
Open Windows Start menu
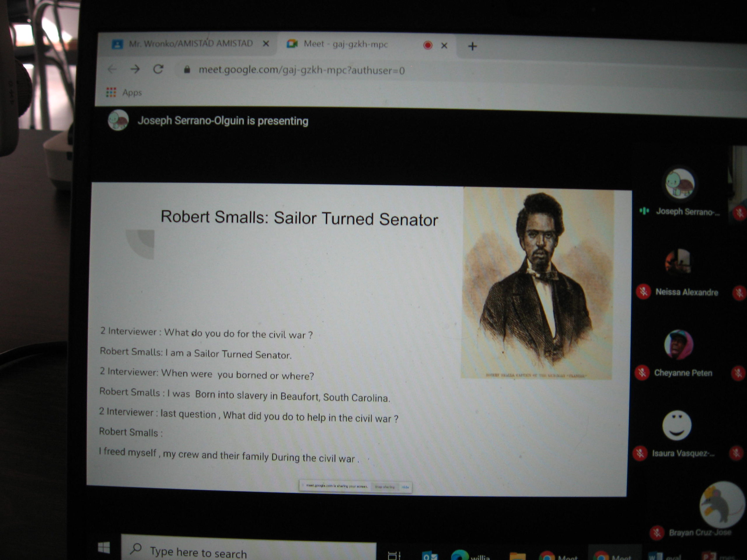(104, 548)
